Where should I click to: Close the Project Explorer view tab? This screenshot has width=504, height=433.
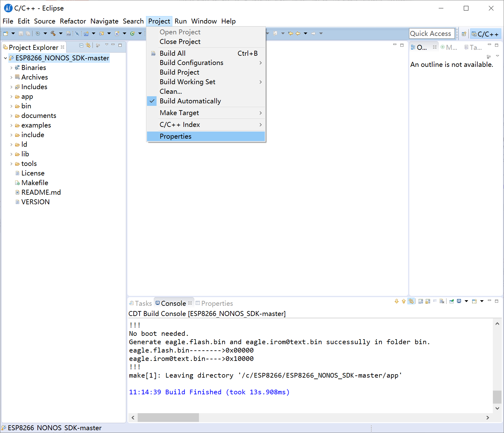click(x=62, y=47)
